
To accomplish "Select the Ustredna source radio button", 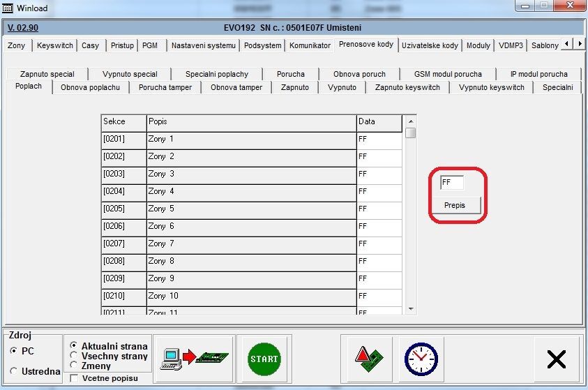I will point(14,371).
